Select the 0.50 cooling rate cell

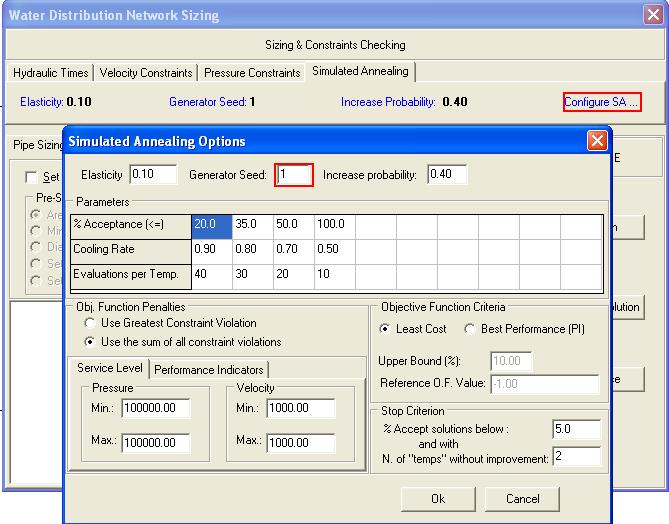click(335, 252)
